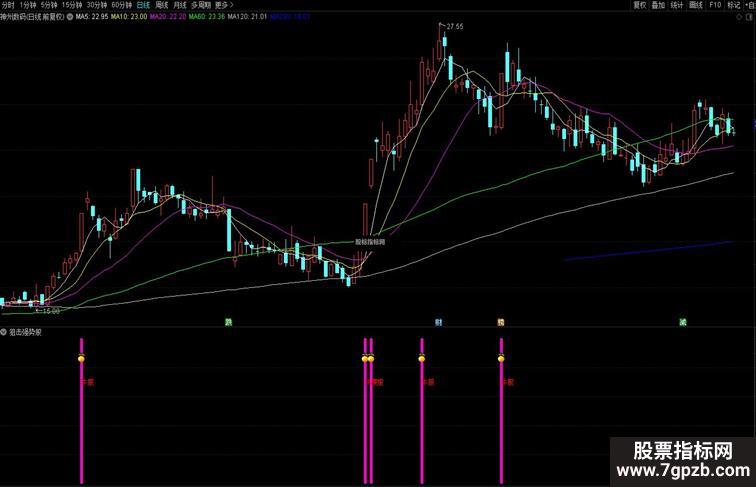
Task: Click the diamond icon at chart top right
Action: tap(739, 17)
